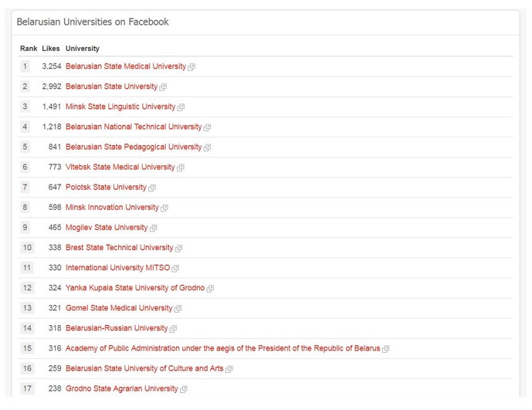Click external link icon after Polotsk State University

(x=152, y=188)
